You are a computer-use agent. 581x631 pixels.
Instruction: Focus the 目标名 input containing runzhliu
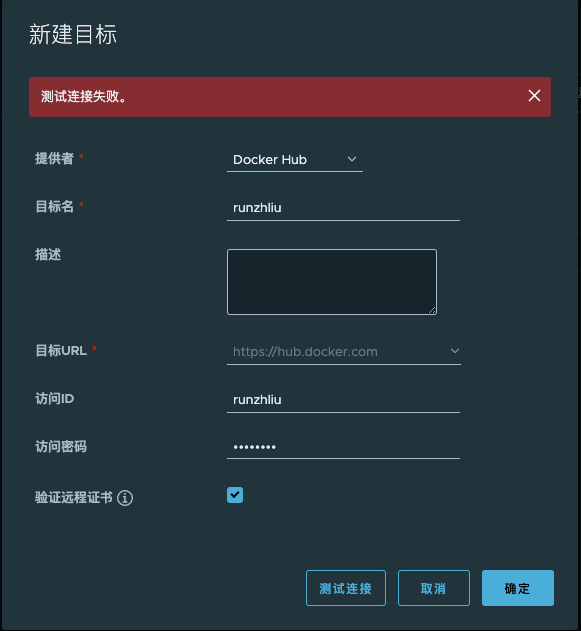[343, 208]
